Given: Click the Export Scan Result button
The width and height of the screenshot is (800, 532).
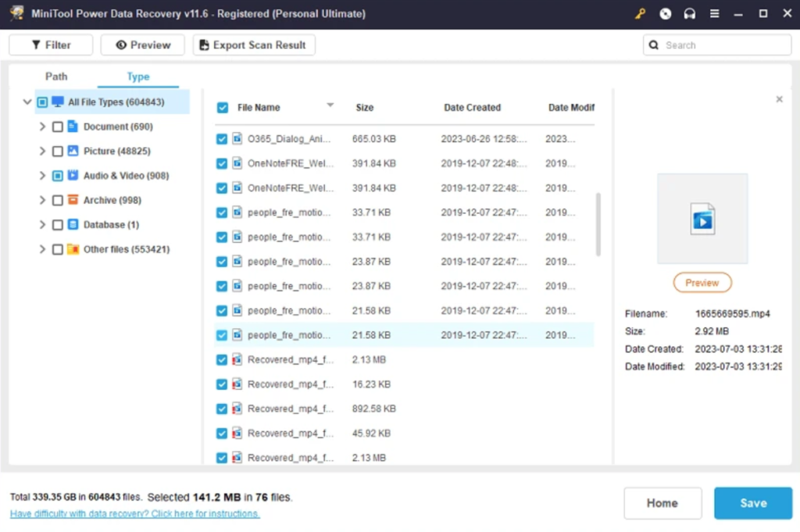Looking at the screenshot, I should tap(253, 45).
